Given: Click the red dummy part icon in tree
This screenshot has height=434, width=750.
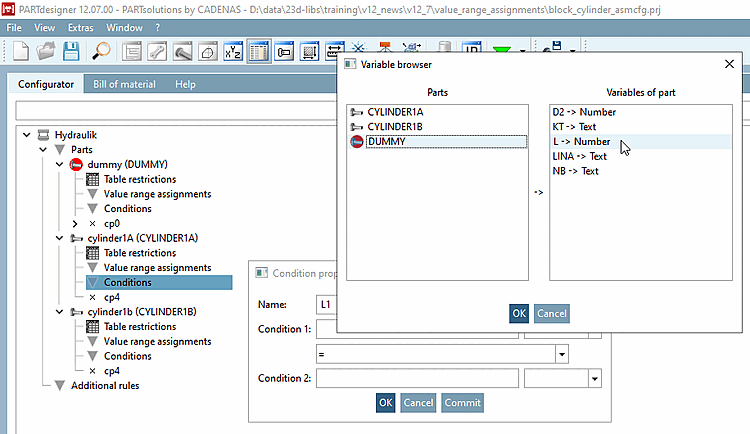Looking at the screenshot, I should [x=76, y=165].
